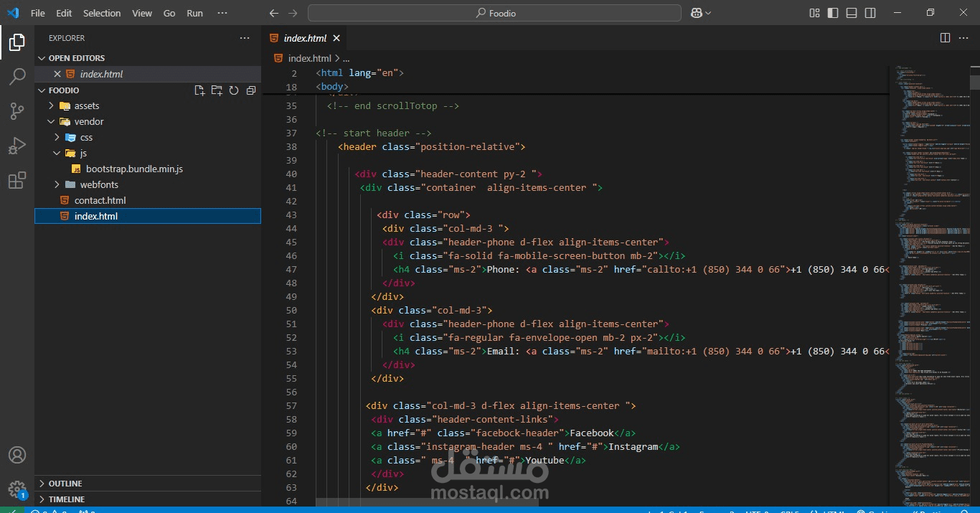Viewport: 980px width, 513px height.
Task: Collapse the js folder
Action: [57, 153]
